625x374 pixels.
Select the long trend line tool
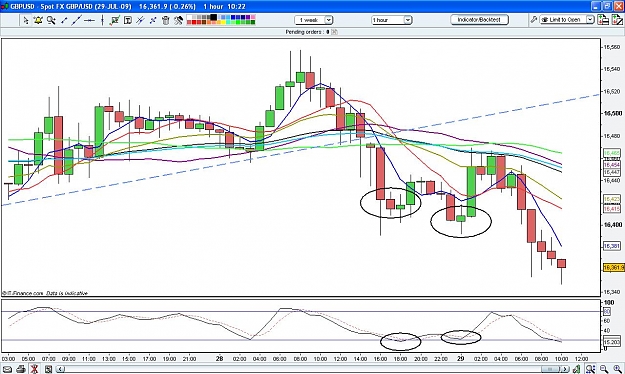pos(77,20)
